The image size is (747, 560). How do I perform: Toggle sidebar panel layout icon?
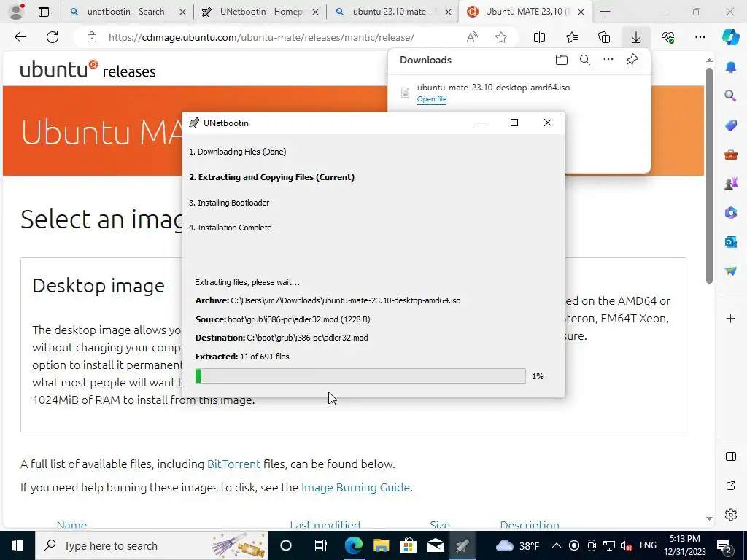pos(731,456)
